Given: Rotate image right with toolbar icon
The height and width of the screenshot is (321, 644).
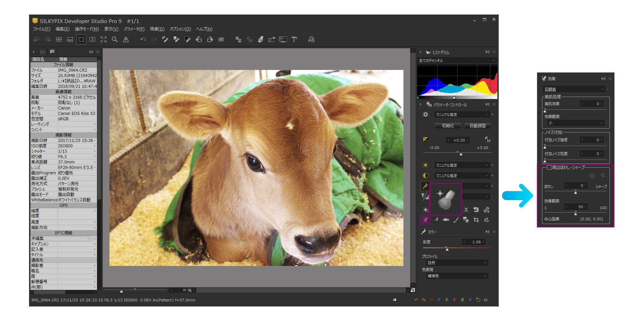Looking at the screenshot, I should 210,40.
